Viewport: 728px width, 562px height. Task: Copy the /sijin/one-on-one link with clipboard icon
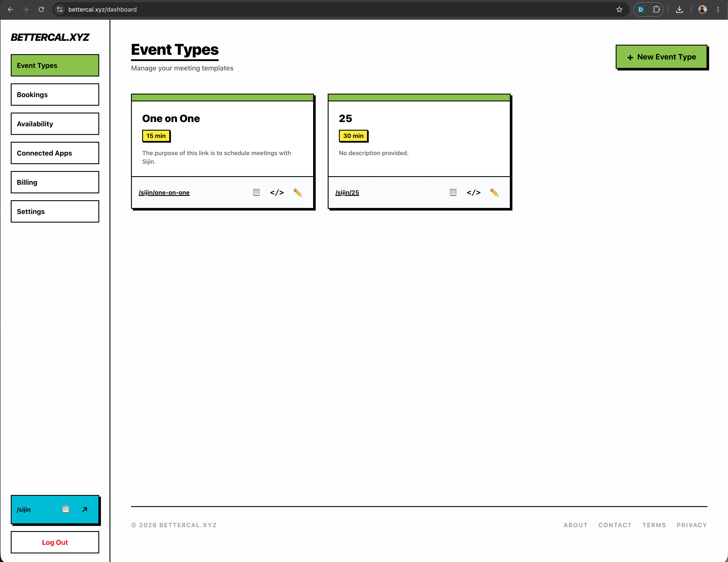(256, 192)
